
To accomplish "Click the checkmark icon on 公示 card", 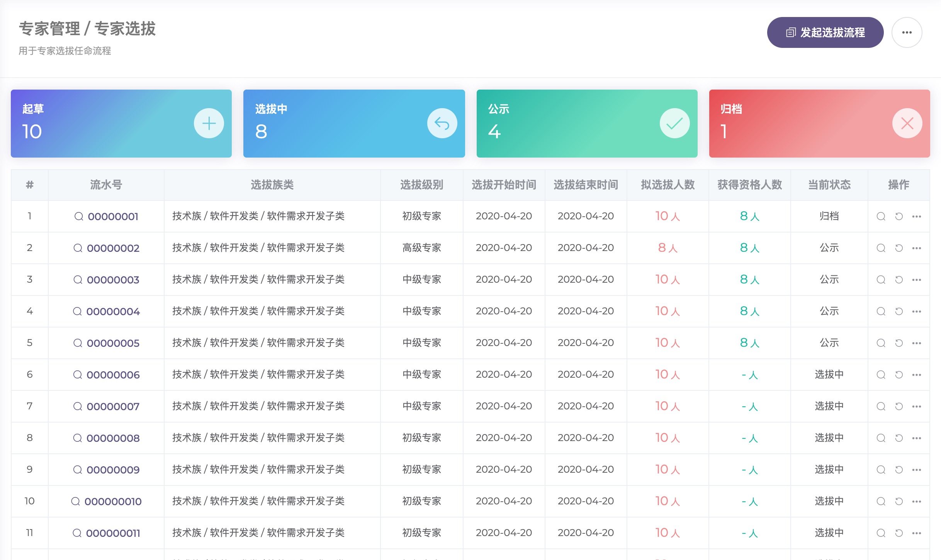I will (x=674, y=124).
